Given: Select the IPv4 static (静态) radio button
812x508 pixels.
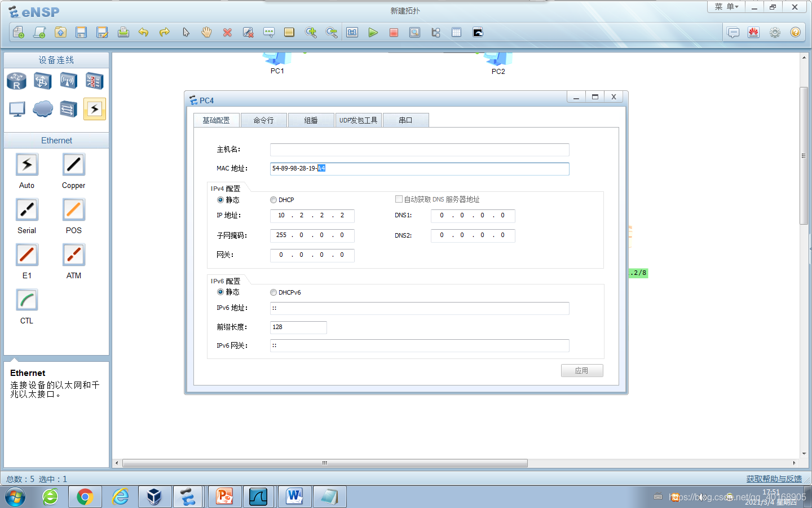Looking at the screenshot, I should tap(220, 200).
